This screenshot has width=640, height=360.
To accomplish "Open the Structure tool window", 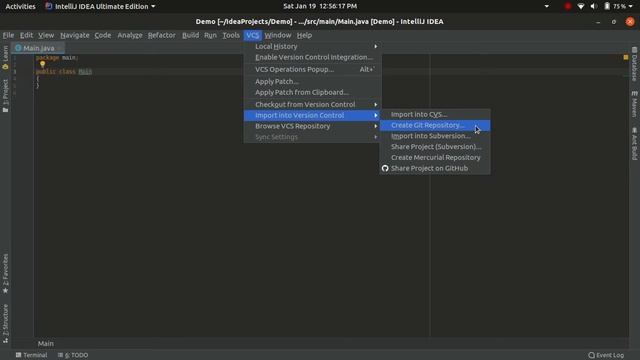I will pos(5,323).
